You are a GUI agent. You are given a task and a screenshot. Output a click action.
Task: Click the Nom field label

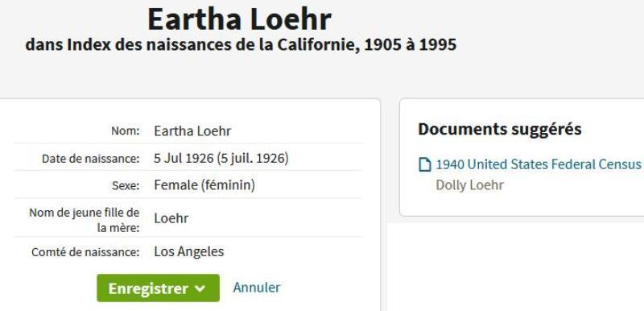126,131
